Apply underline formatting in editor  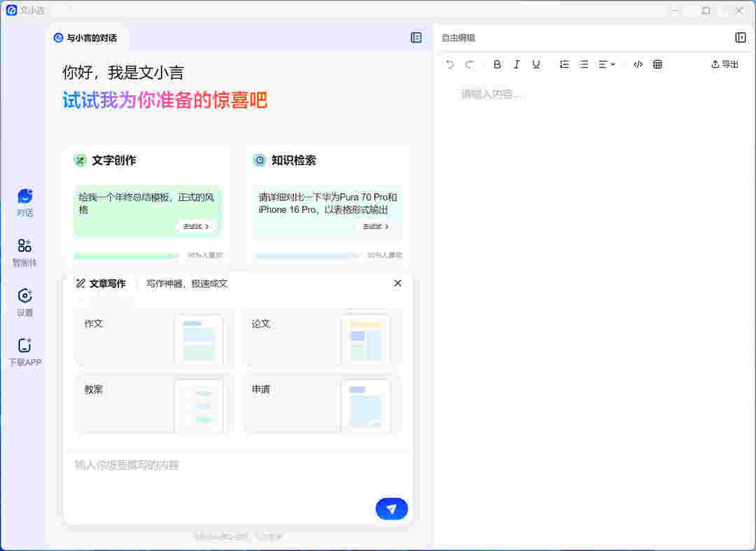(536, 64)
